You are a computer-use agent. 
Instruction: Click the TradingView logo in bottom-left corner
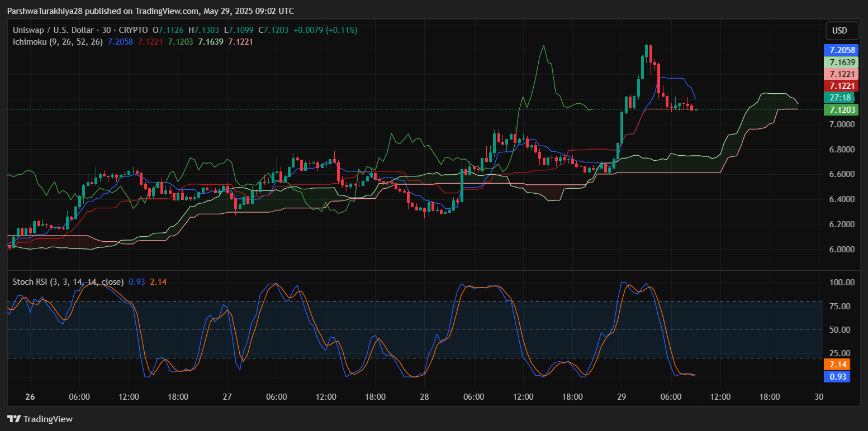coord(40,419)
